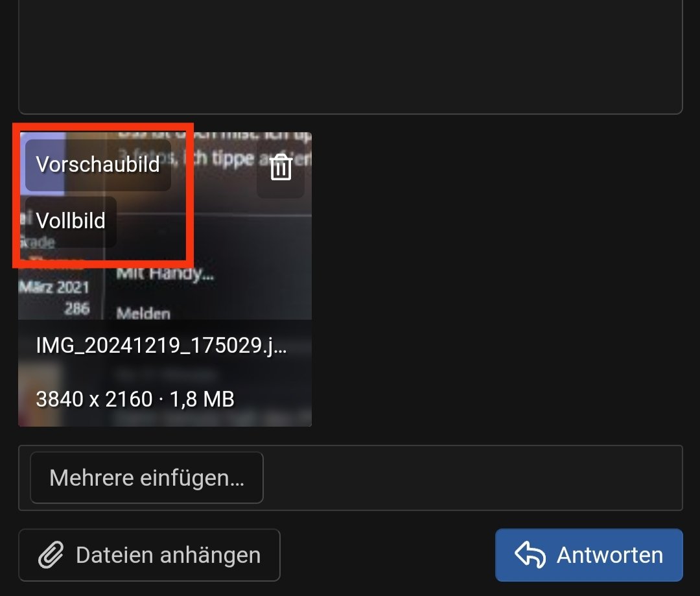Click the reply arrow icon

click(530, 555)
